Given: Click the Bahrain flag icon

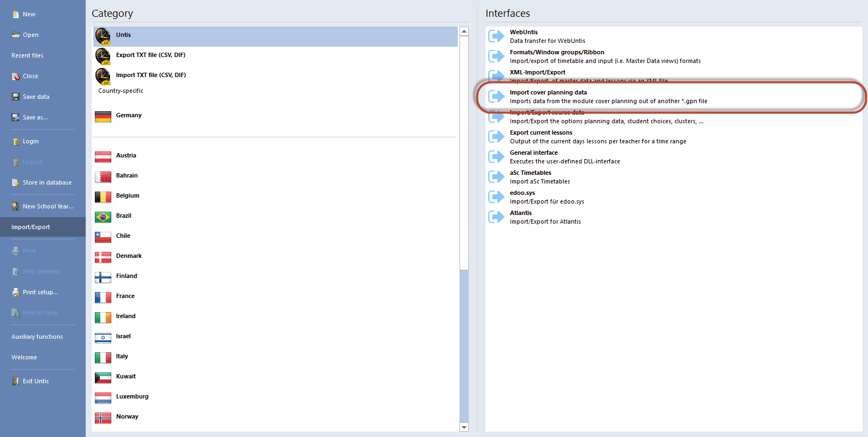Looking at the screenshot, I should [103, 177].
